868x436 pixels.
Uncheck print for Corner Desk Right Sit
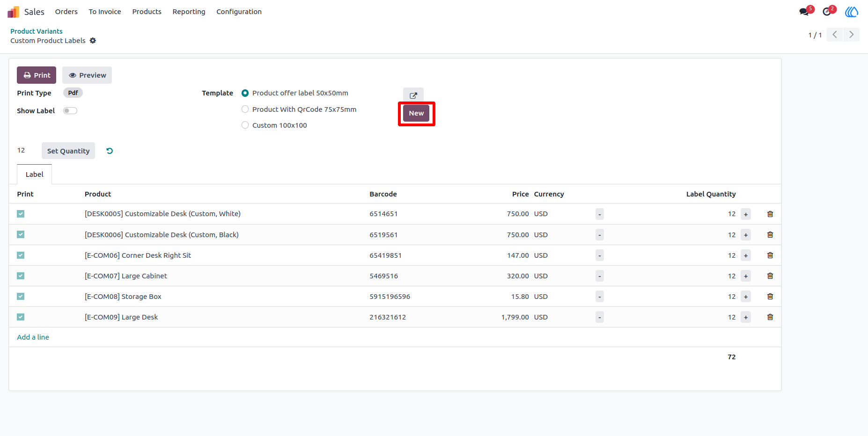(21, 255)
